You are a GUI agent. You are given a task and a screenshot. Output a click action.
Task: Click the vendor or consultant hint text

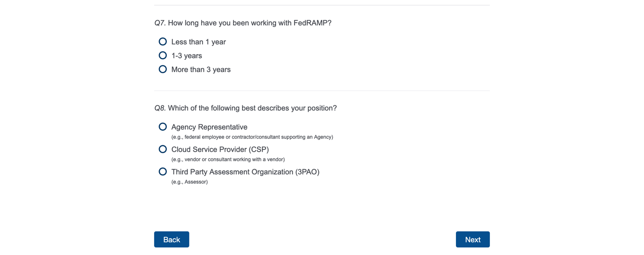tap(228, 159)
